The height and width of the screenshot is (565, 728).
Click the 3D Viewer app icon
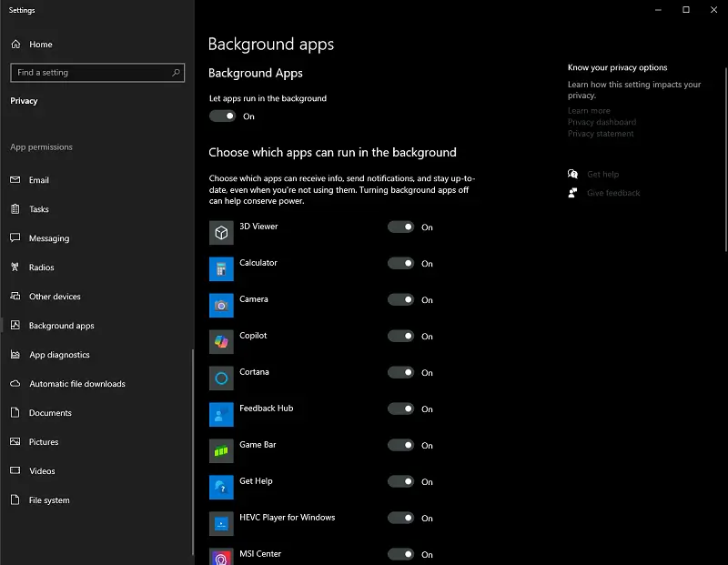click(221, 233)
